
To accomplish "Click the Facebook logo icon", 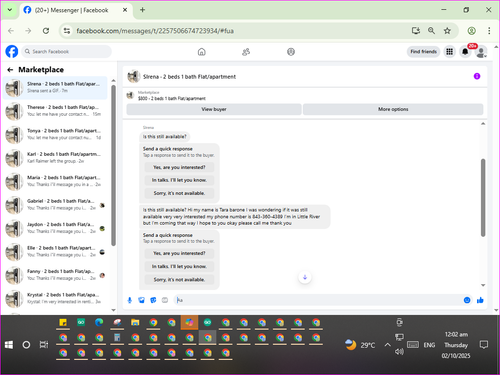I will [x=12, y=52].
